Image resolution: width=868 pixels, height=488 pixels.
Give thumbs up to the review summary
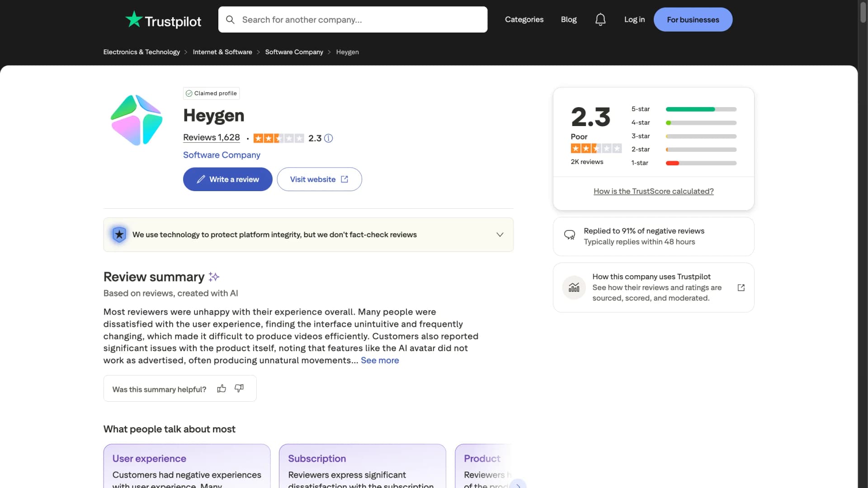point(222,388)
